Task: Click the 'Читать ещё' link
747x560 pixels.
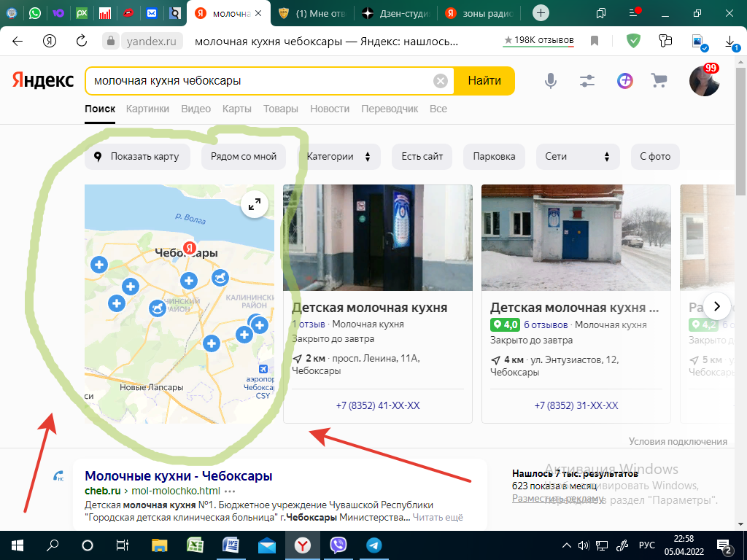Action: [x=438, y=517]
